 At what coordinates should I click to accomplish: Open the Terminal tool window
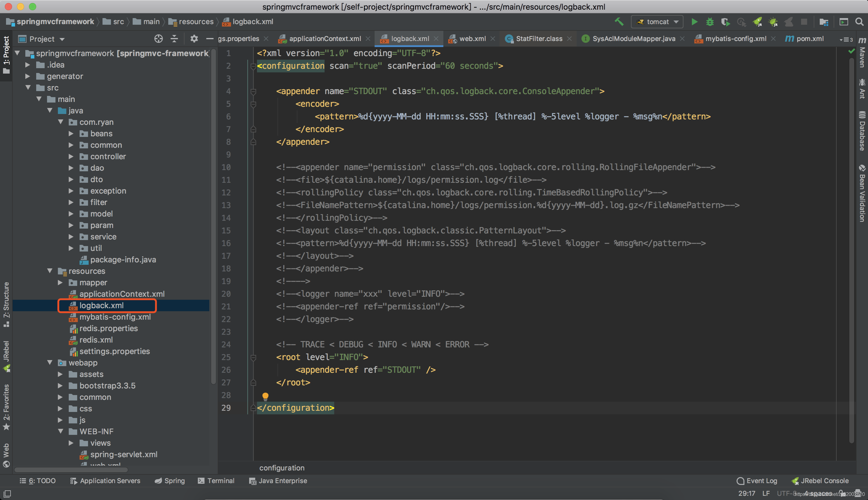pos(216,481)
